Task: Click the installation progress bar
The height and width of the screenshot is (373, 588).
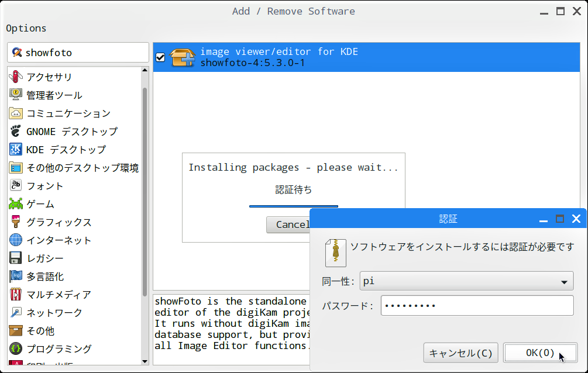Action: pos(294,206)
